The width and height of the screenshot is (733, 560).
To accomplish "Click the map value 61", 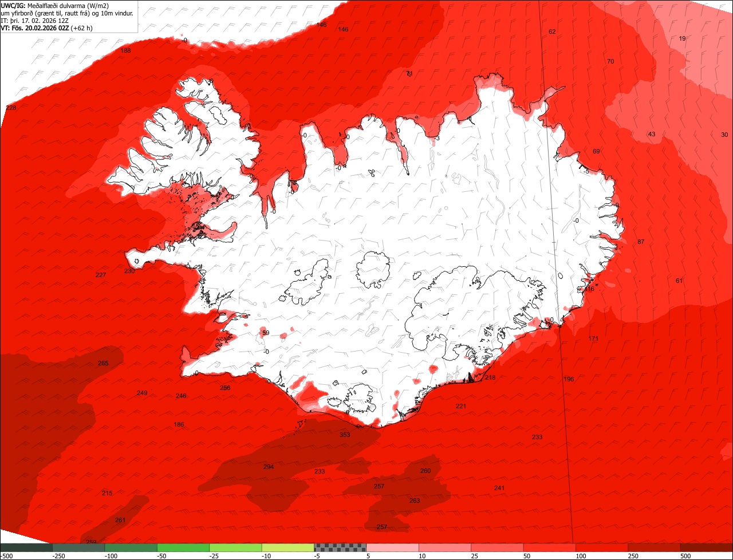I will (x=679, y=281).
